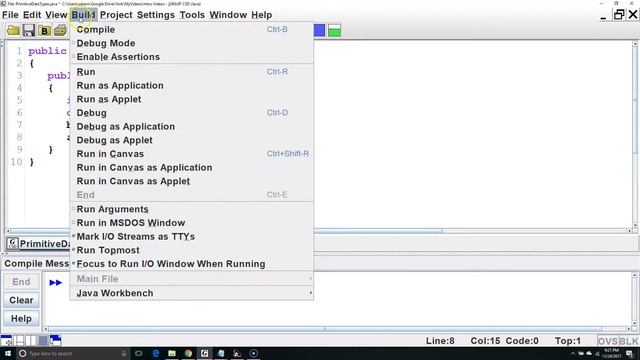Click the editor horizontal scrollbar
640x360 pixels.
click(x=318, y=231)
